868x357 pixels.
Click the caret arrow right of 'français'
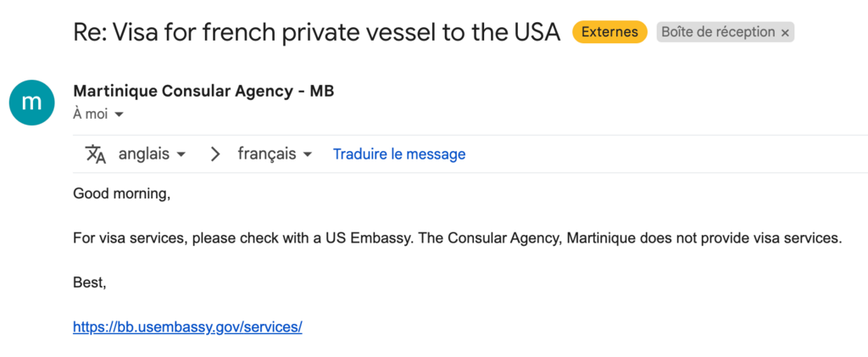(308, 154)
